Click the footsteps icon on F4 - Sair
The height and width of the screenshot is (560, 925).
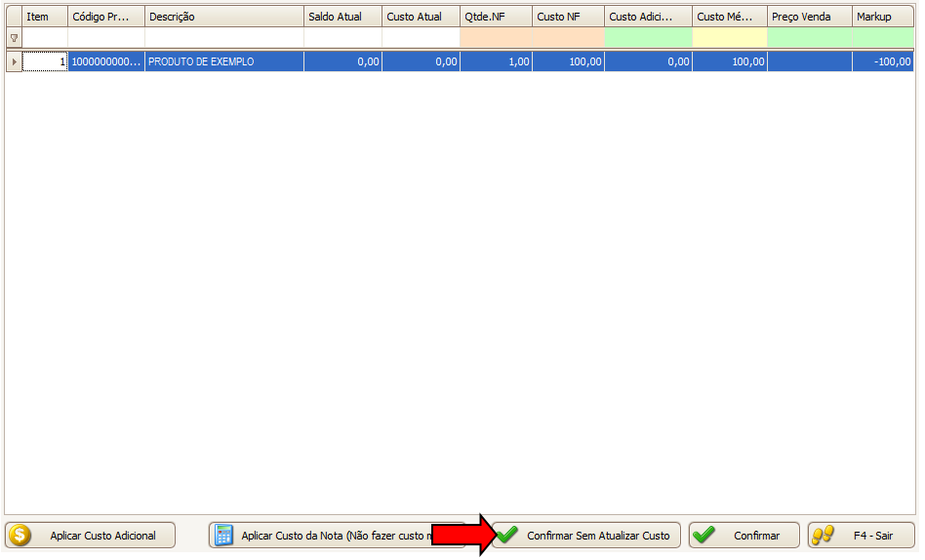(824, 536)
